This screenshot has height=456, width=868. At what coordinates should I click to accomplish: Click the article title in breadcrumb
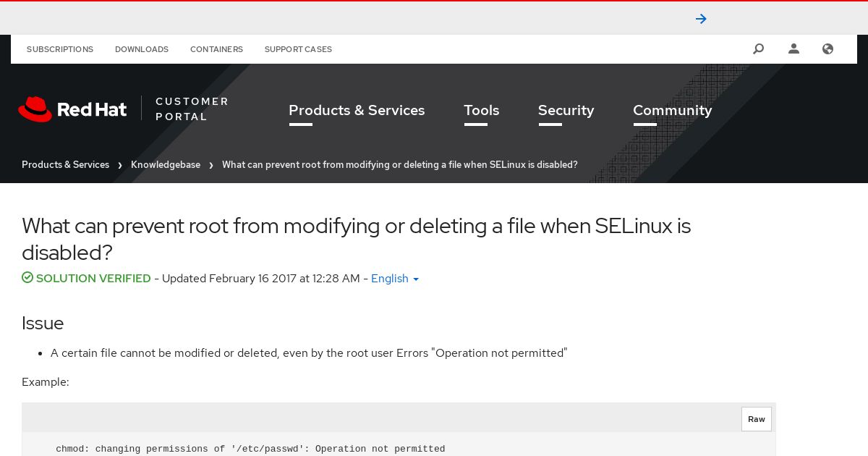pos(400,165)
